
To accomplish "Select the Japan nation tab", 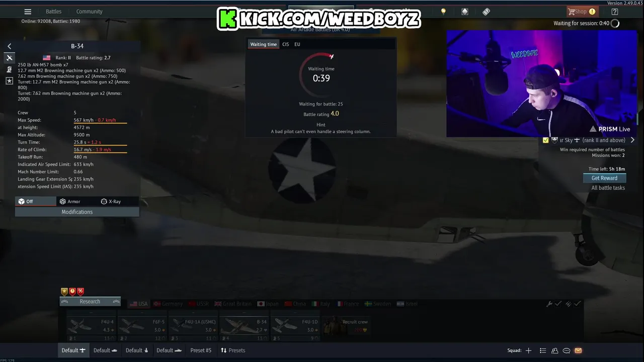I will [x=268, y=304].
